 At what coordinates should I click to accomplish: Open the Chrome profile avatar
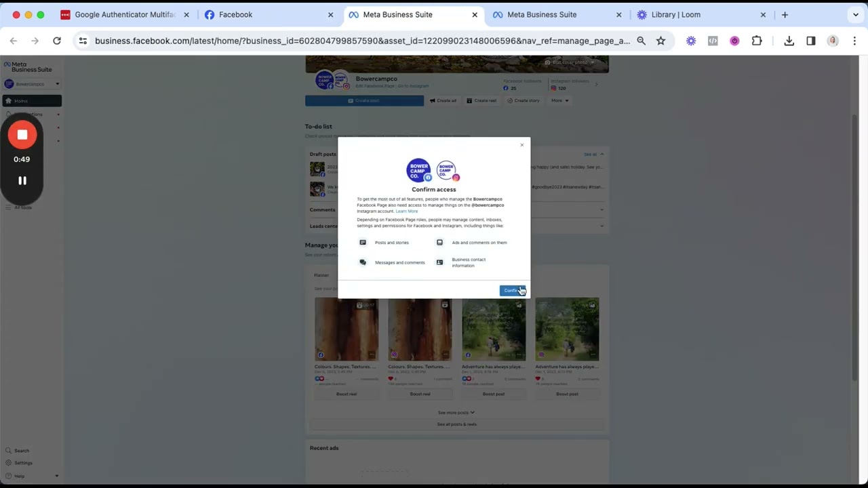[x=833, y=41]
